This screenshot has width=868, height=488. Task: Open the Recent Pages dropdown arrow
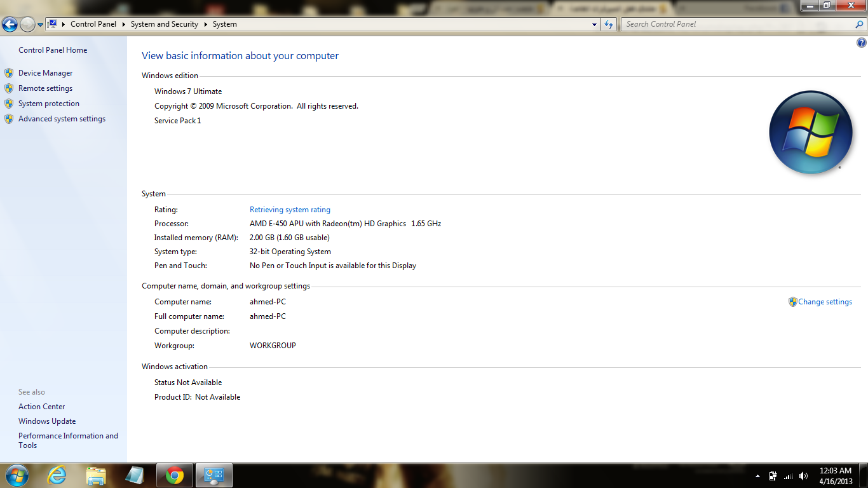[x=40, y=25]
